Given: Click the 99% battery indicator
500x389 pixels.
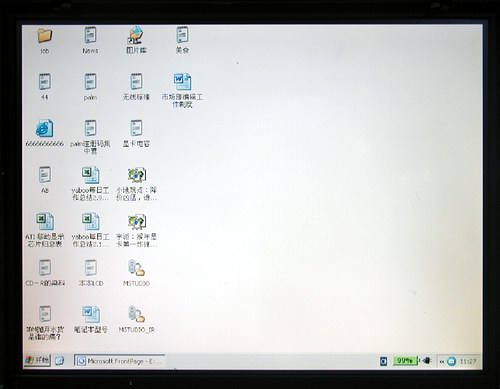Looking at the screenshot, I should point(405,361).
